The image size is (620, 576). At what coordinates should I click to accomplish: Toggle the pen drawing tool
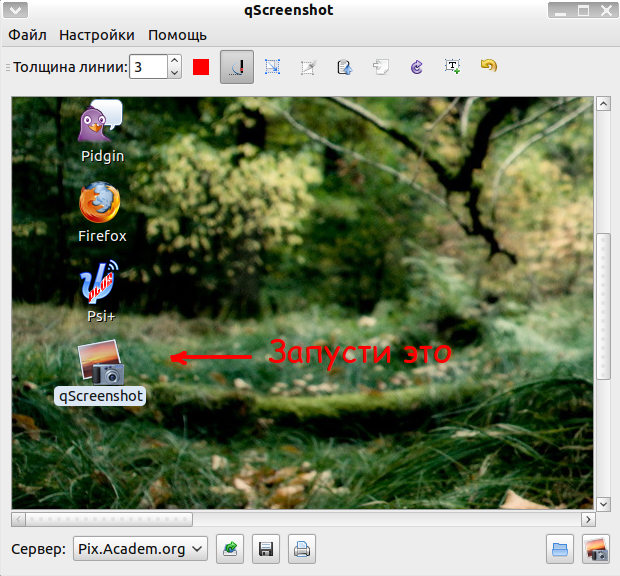tap(236, 67)
